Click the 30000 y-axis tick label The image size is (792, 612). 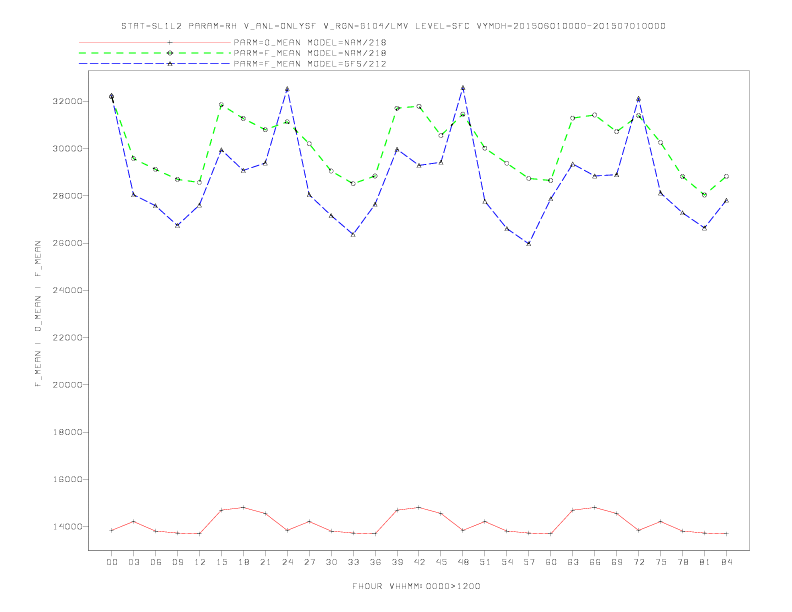click(x=67, y=148)
